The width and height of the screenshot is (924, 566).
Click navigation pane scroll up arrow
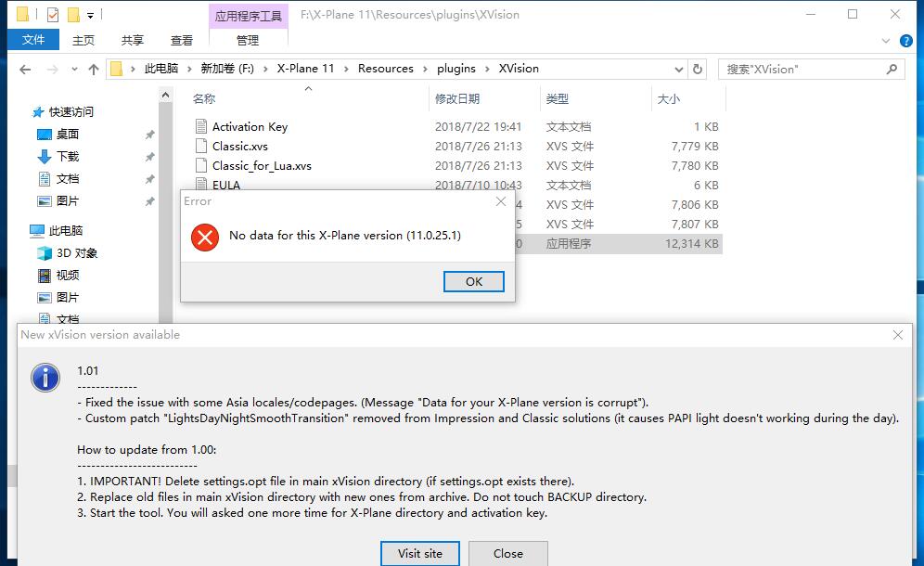165,95
